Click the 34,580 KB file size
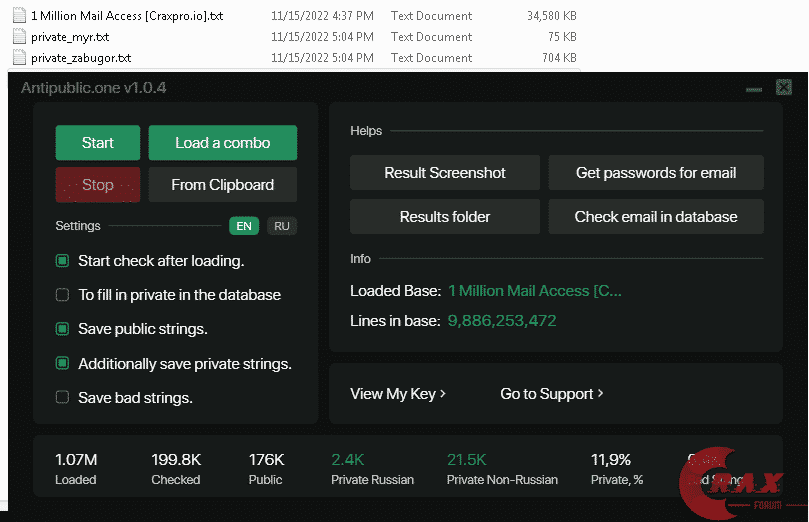 552,16
